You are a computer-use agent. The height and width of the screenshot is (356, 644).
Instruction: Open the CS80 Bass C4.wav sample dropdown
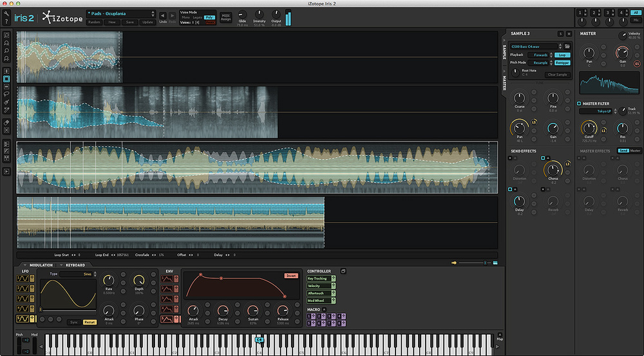pos(534,46)
